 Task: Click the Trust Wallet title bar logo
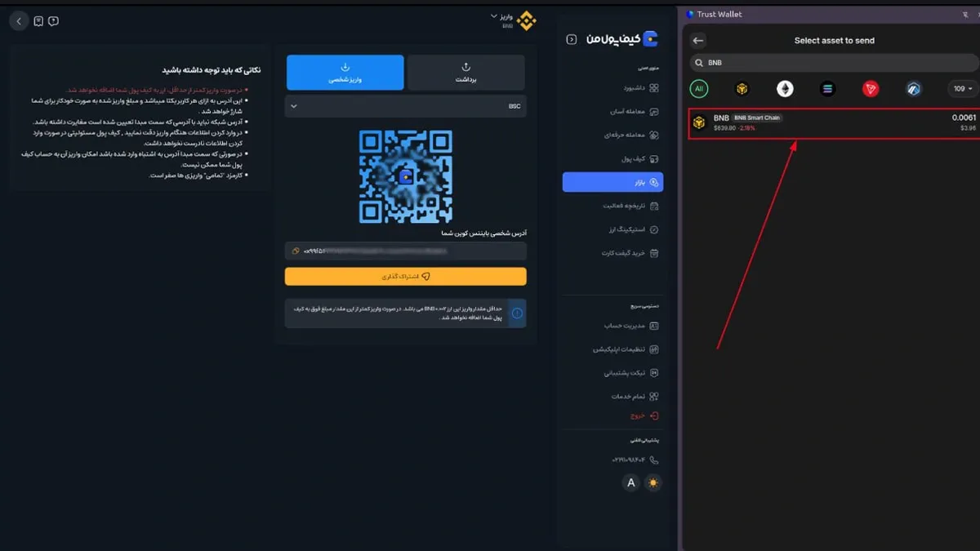[x=690, y=14]
